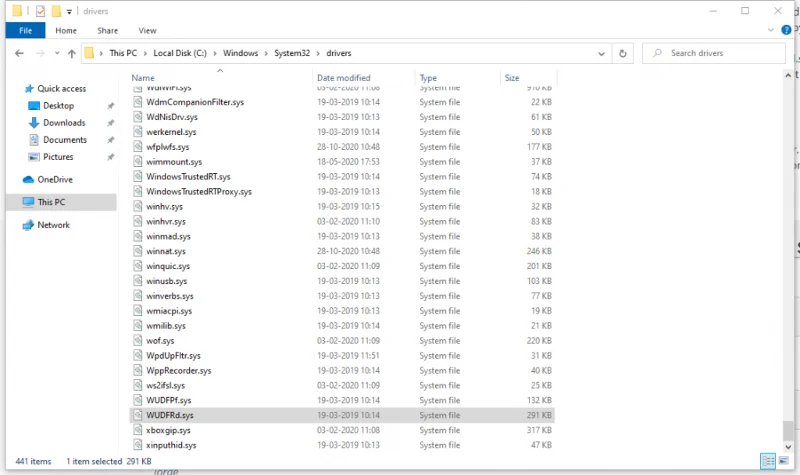800x475 pixels.
Task: Click the xboxgip.sys file icon
Action: (137, 430)
